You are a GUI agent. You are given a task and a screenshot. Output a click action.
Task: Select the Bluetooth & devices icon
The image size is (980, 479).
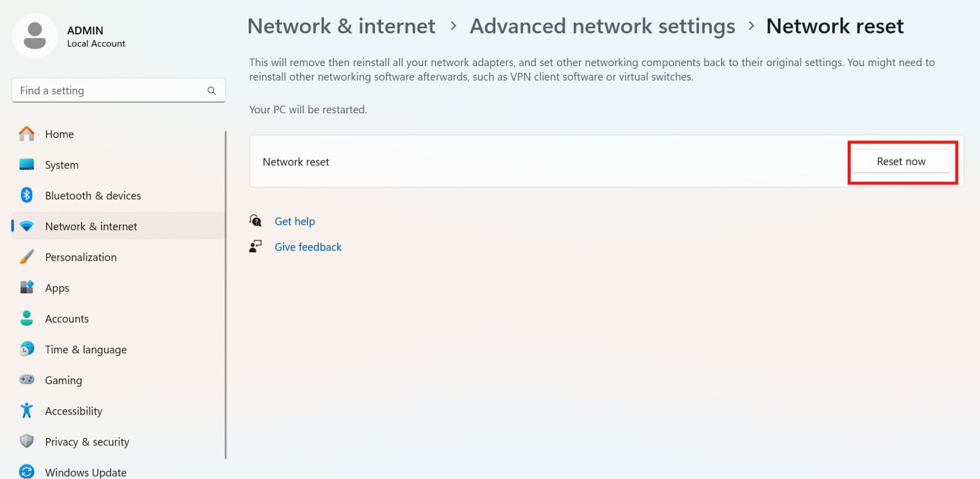26,195
